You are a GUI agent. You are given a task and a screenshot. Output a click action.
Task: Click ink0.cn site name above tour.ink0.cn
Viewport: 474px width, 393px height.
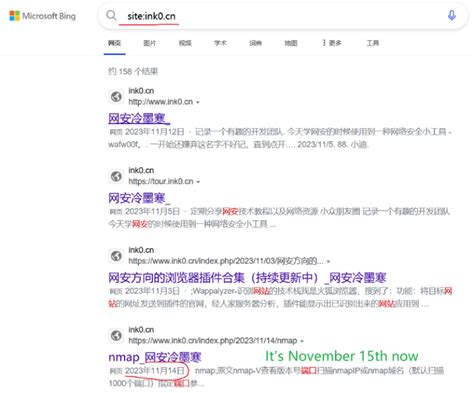141,170
